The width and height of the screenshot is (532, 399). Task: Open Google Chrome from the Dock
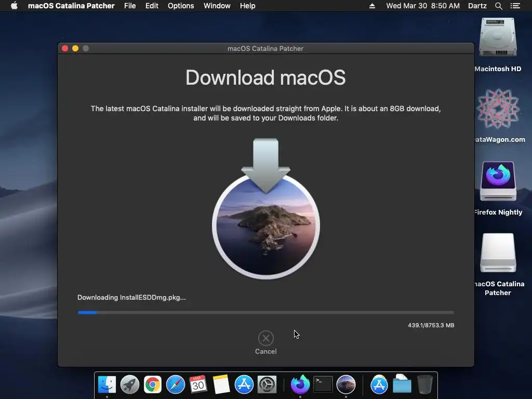point(153,384)
